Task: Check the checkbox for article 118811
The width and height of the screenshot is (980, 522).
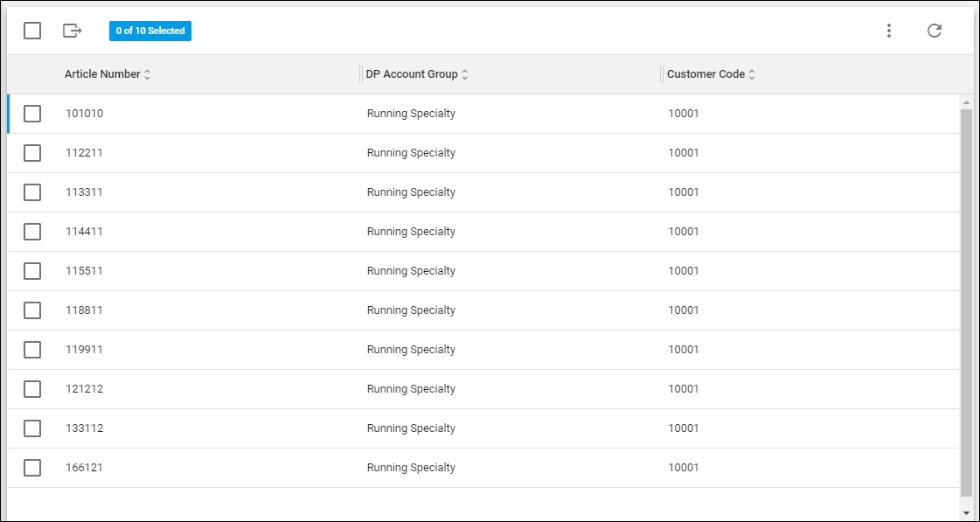Action: 32,310
